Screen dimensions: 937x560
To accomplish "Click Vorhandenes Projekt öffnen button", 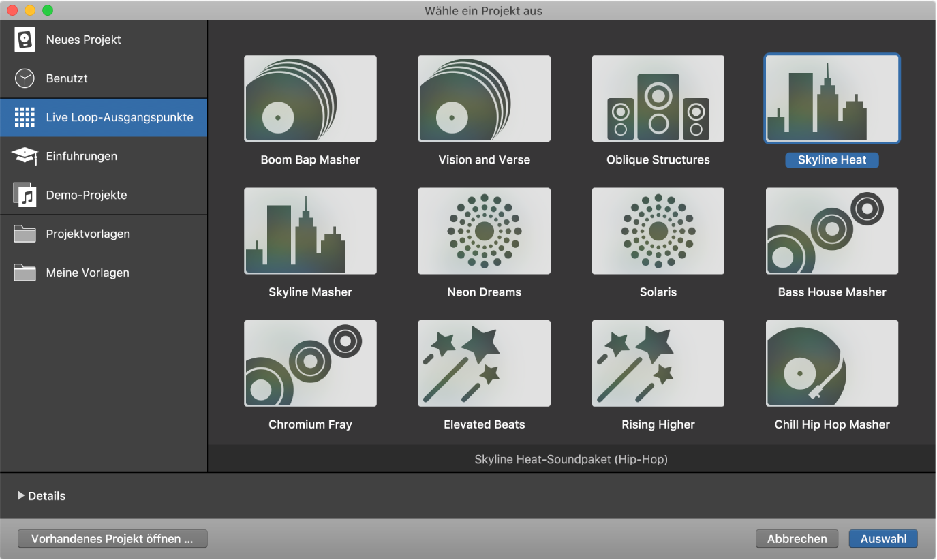I will (112, 539).
